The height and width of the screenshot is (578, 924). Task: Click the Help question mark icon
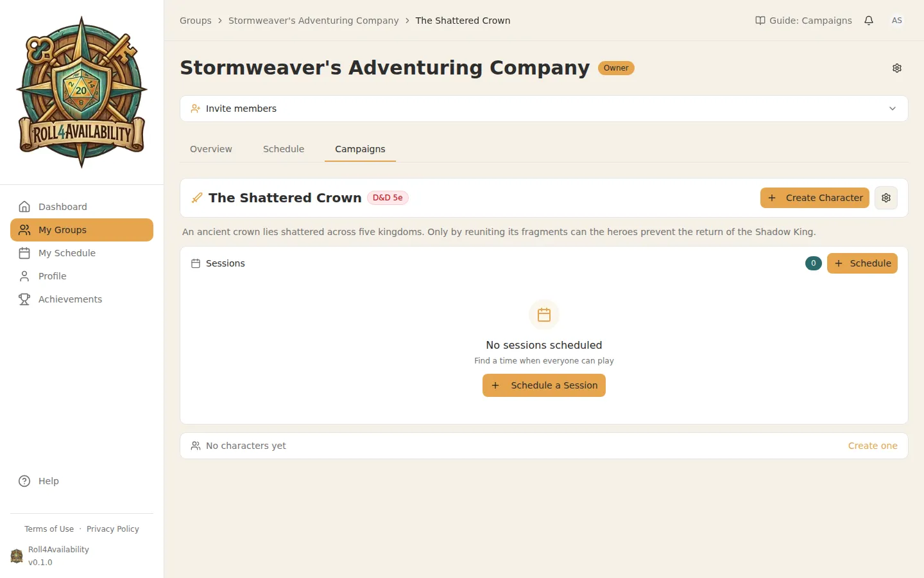[x=24, y=481]
